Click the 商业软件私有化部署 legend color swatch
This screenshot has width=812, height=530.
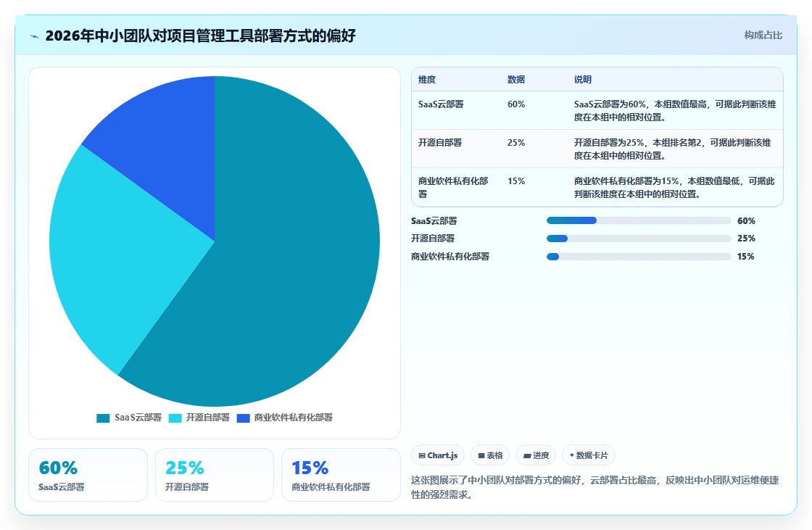coord(244,418)
